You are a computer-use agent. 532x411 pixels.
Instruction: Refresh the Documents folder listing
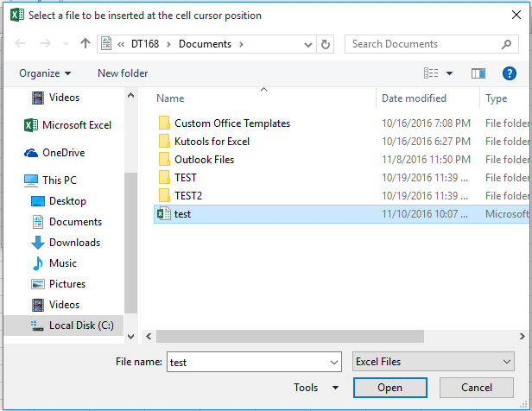point(326,44)
